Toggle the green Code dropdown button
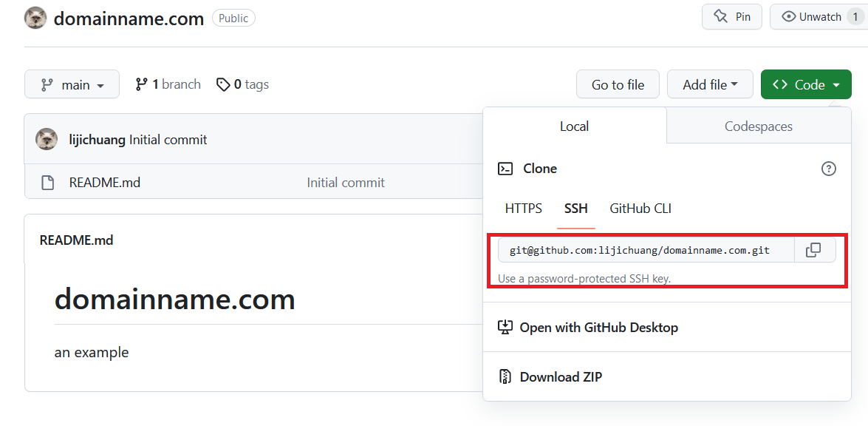 pyautogui.click(x=805, y=85)
